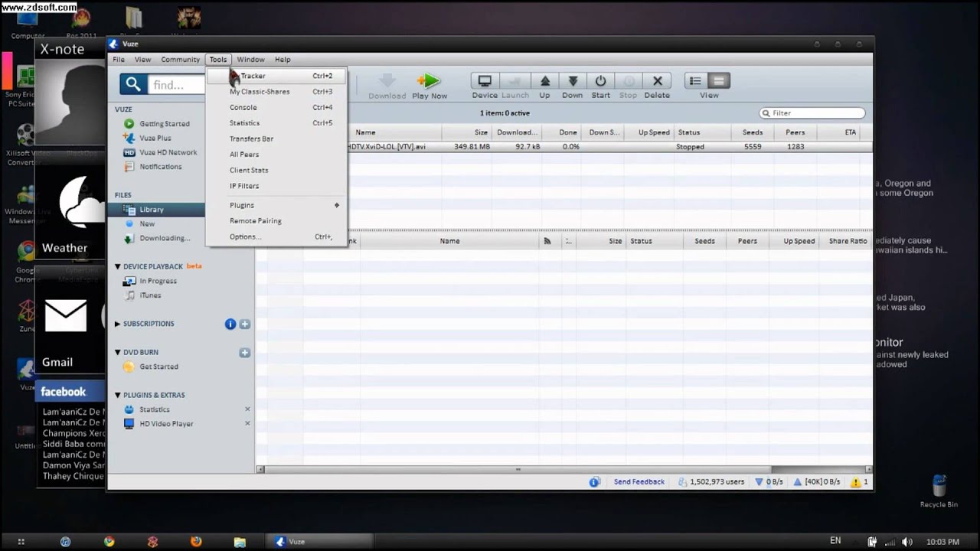Screen dimensions: 980x551
Task: Click the magnifier search icon
Action: click(133, 84)
